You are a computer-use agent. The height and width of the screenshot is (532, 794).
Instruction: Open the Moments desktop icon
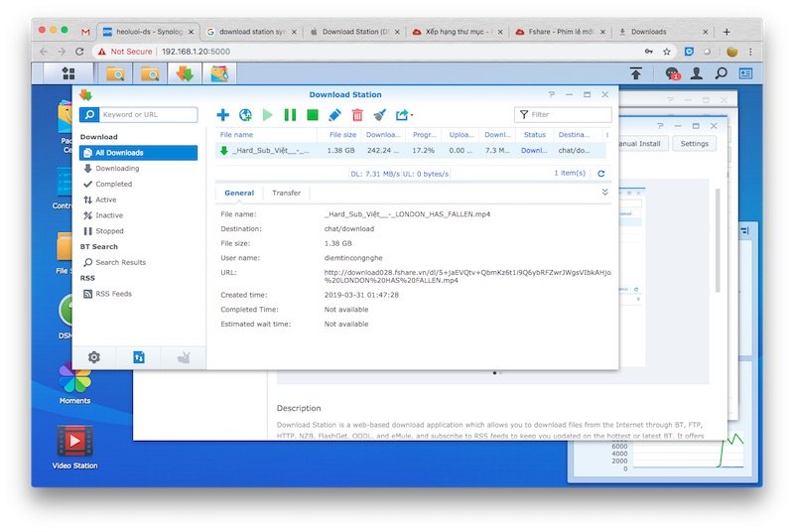[x=74, y=384]
